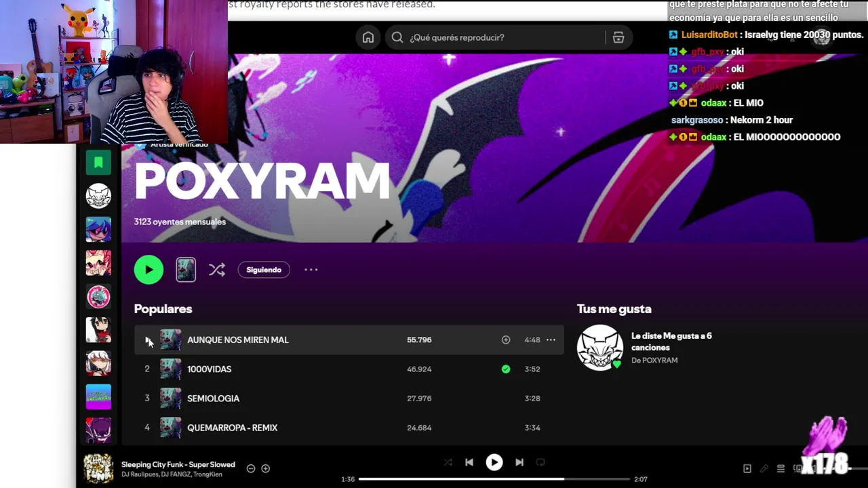The height and width of the screenshot is (488, 868).
Task: Click the 3:52 duration of 1000VIDAS
Action: (532, 369)
